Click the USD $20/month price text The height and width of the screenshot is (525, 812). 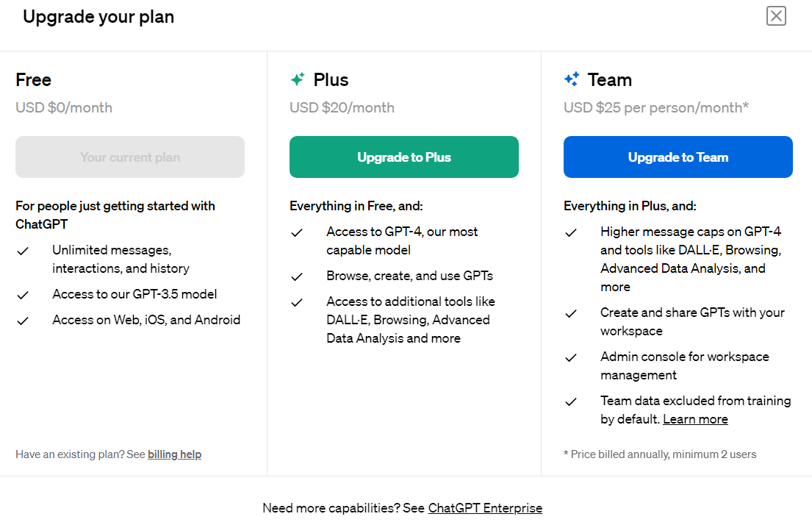click(x=342, y=108)
